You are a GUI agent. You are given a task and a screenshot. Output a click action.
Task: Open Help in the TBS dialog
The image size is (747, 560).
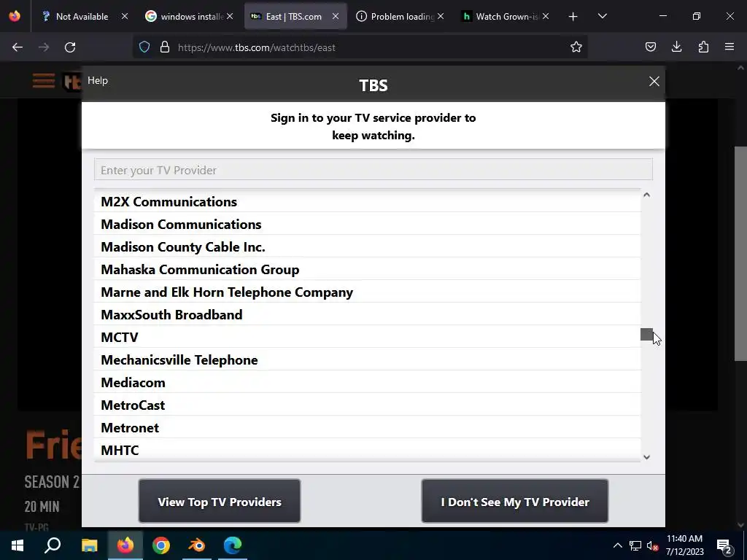click(98, 80)
